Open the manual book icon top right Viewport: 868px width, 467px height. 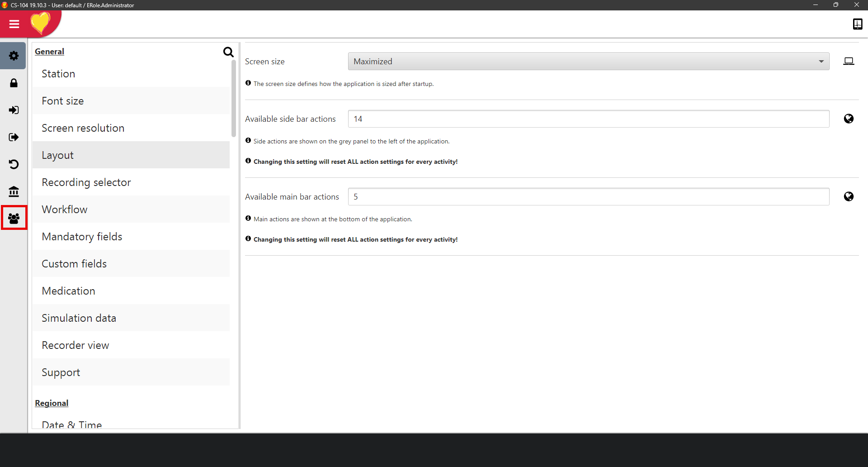857,24
